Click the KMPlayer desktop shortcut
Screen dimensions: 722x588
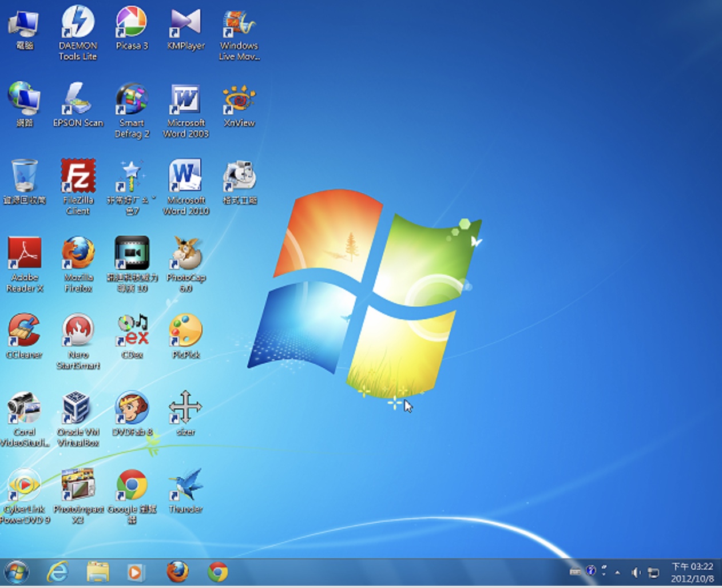coord(186,29)
